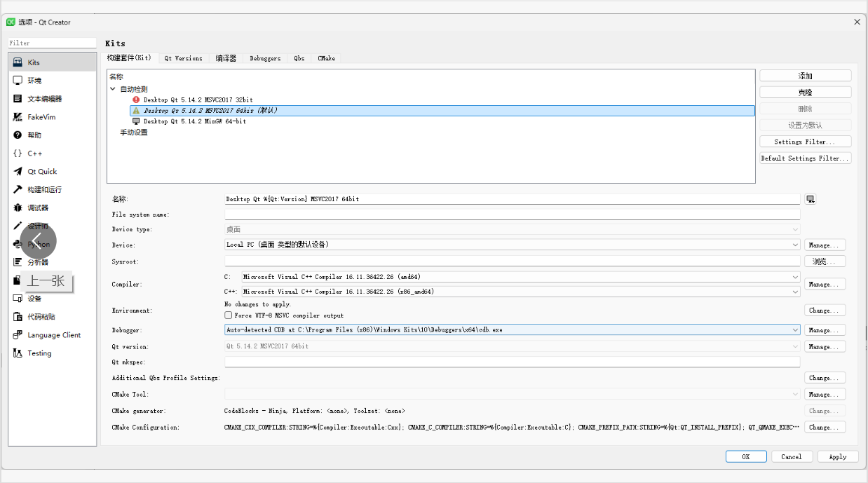This screenshot has width=868, height=483.
Task: Click the Qt mkspec input field
Action: 512,362
